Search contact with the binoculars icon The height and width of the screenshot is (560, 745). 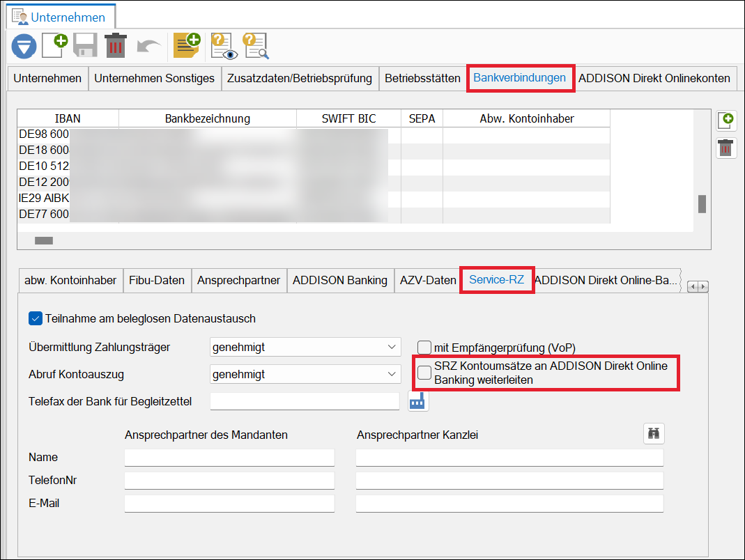654,434
